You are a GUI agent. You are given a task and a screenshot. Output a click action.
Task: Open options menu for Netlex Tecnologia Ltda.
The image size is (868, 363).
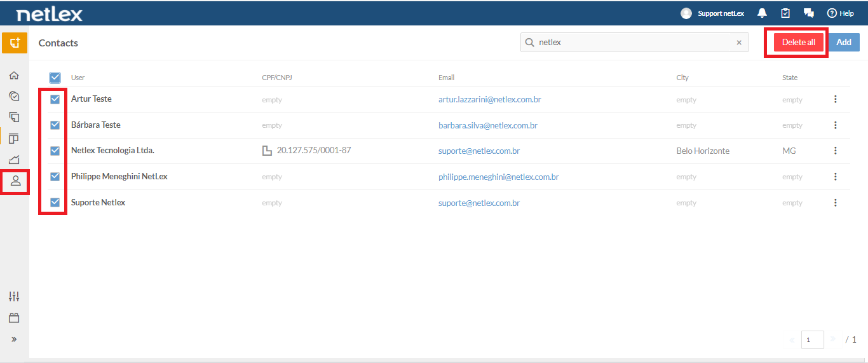[836, 151]
